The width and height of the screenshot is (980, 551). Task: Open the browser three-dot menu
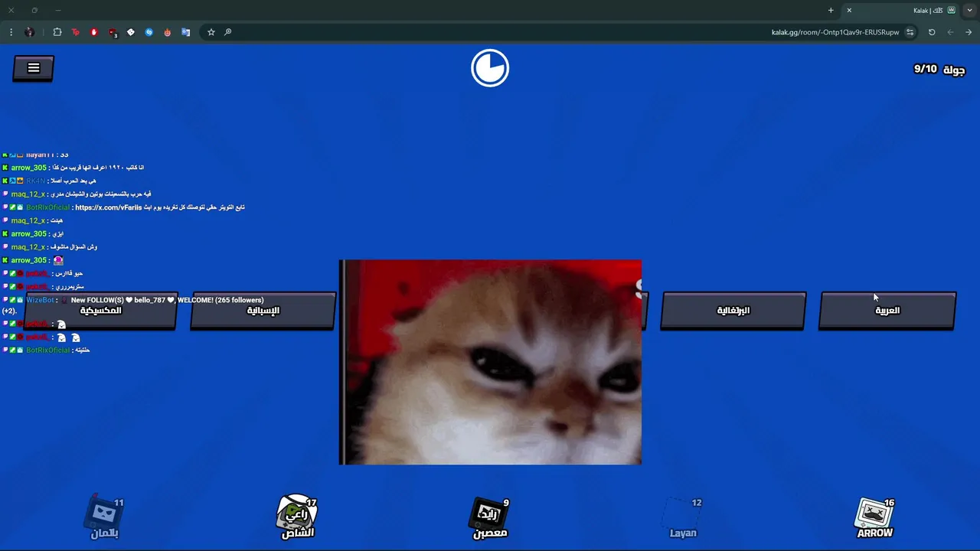coord(11,32)
